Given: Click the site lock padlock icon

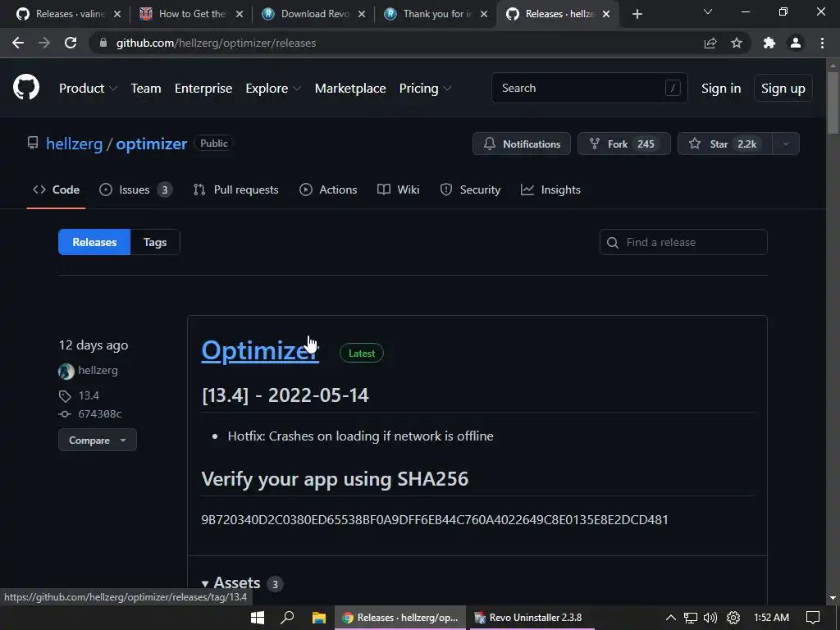Looking at the screenshot, I should point(103,43).
